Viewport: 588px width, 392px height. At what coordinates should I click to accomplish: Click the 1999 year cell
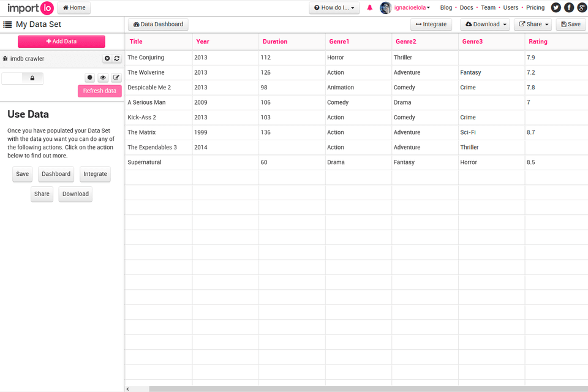click(225, 132)
